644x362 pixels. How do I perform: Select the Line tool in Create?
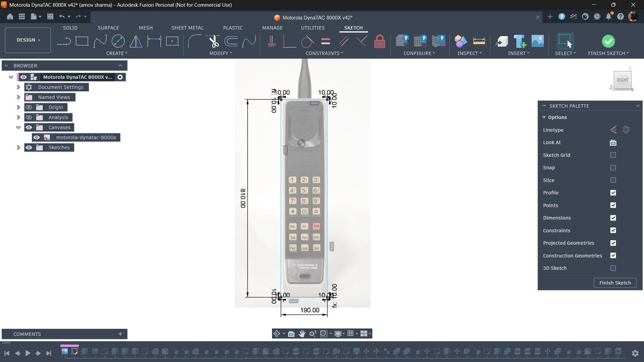coord(64,42)
